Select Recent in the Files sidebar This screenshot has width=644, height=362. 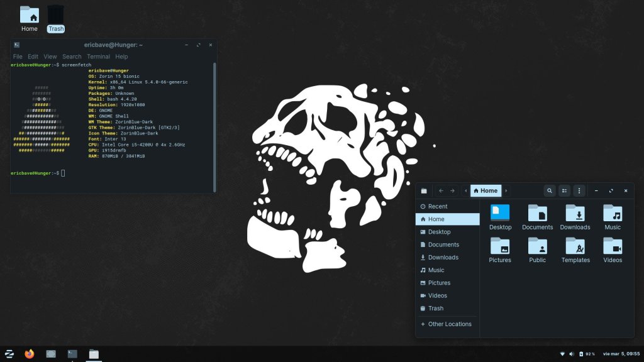pyautogui.click(x=437, y=206)
